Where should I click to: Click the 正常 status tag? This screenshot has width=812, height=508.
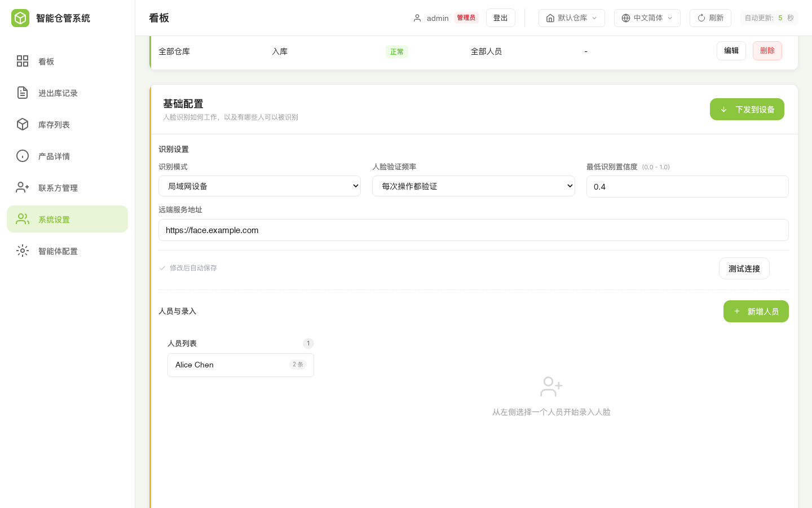click(x=397, y=52)
